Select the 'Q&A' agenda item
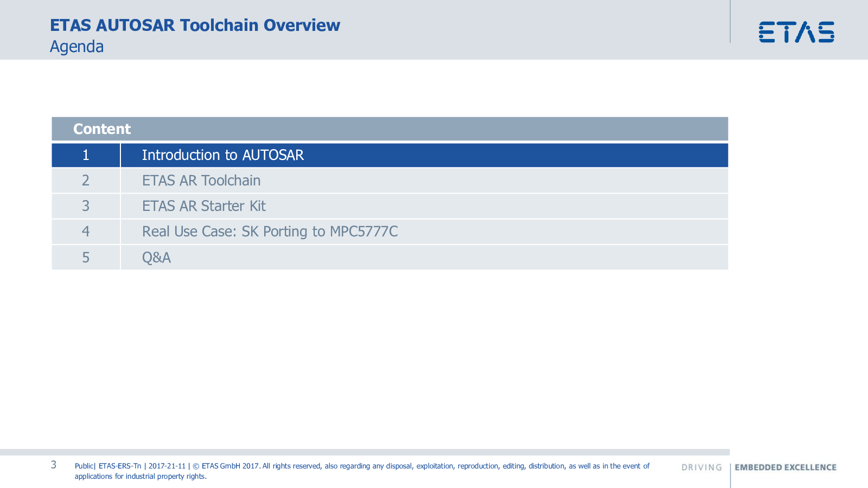This screenshot has width=868, height=488. pos(156,258)
